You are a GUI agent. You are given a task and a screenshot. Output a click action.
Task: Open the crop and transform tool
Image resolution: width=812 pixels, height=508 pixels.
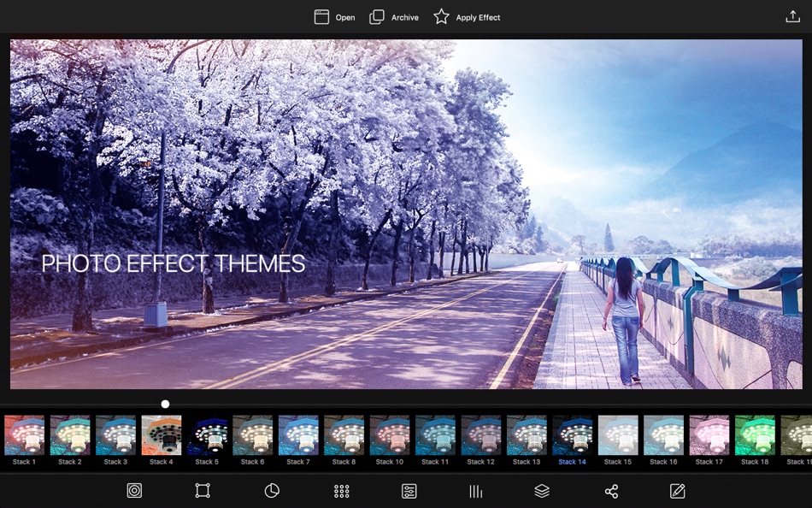[203, 491]
